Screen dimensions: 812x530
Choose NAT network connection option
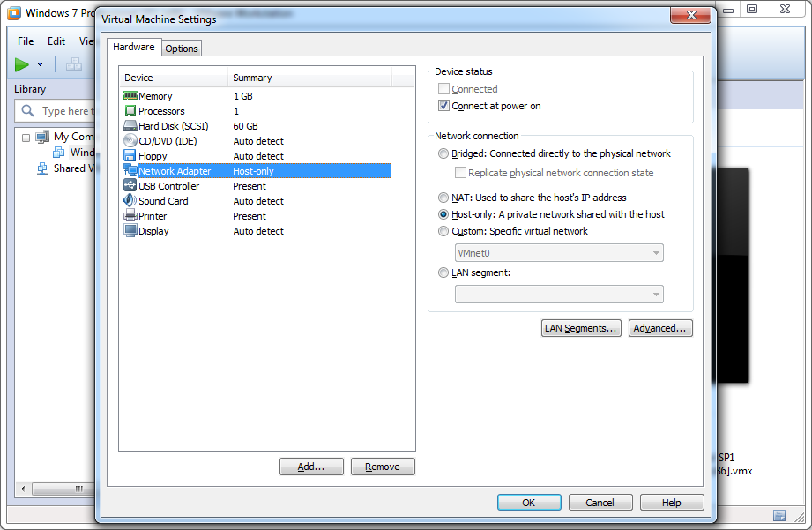pyautogui.click(x=443, y=198)
